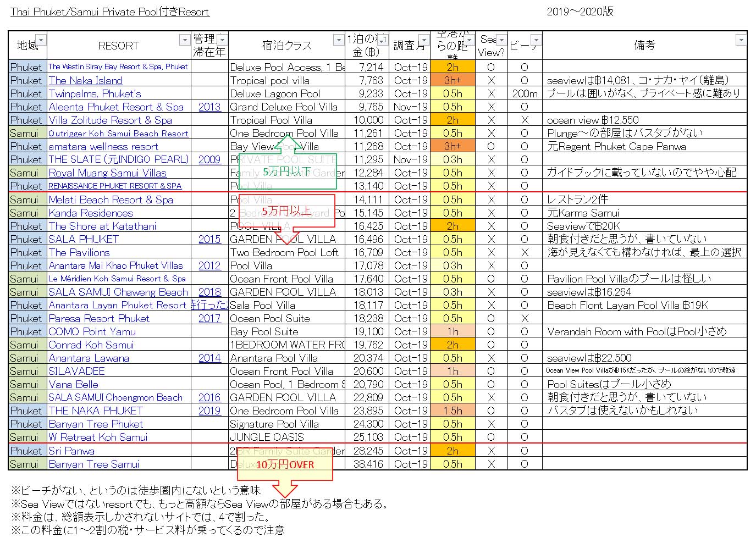Follow the 2017 stay year link
Viewport: 756px width, 543px height.
[x=209, y=318]
